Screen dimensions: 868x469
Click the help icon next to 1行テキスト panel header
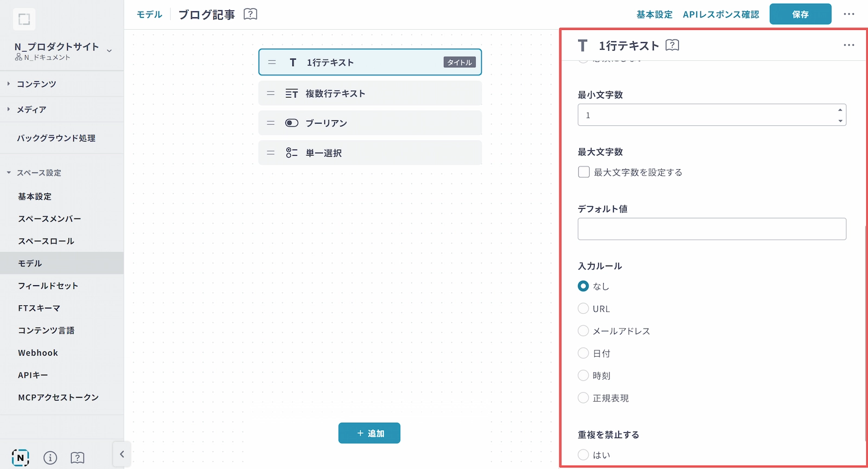pos(672,45)
